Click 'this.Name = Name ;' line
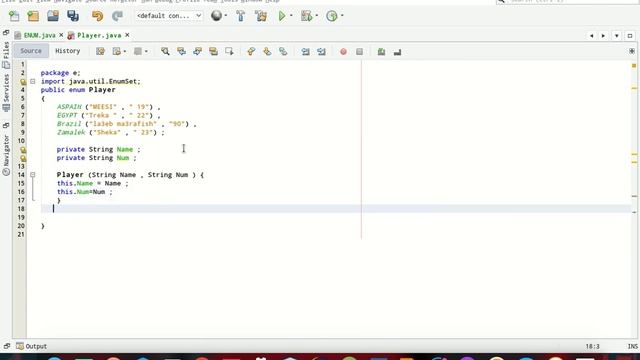640x360 pixels. click(x=93, y=184)
